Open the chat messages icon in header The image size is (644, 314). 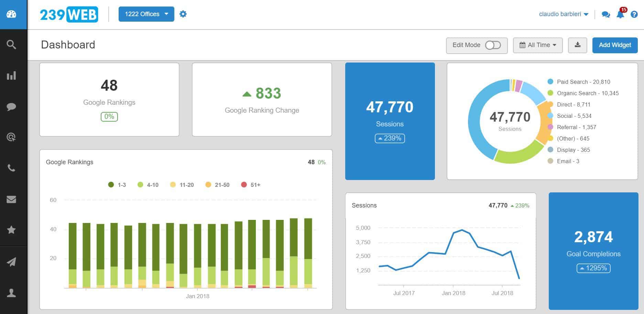[x=606, y=14]
